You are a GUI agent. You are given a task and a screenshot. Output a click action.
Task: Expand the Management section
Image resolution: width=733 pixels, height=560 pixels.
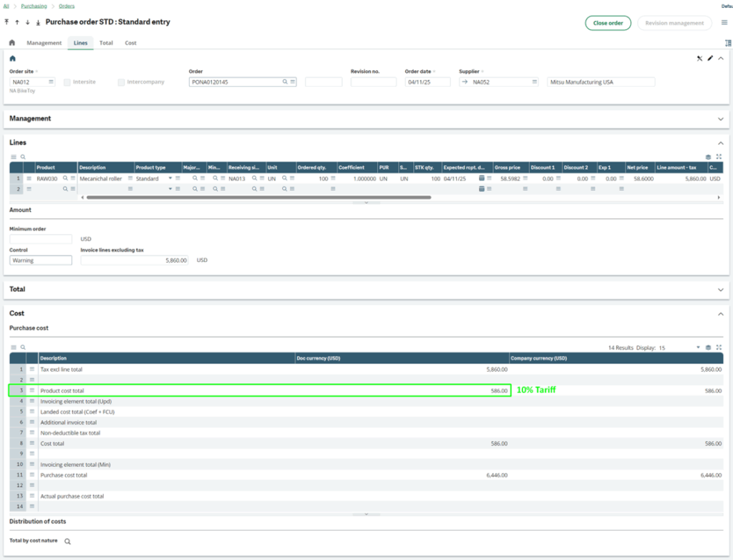(721, 119)
